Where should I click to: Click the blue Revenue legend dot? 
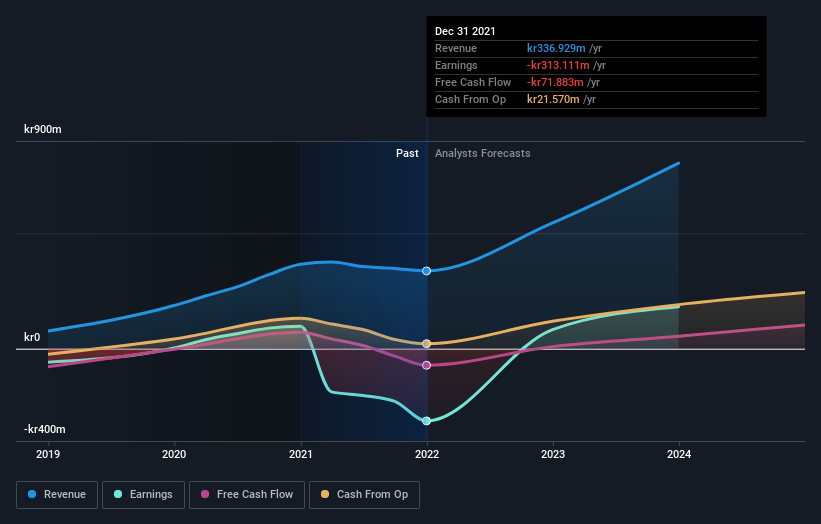(x=32, y=494)
